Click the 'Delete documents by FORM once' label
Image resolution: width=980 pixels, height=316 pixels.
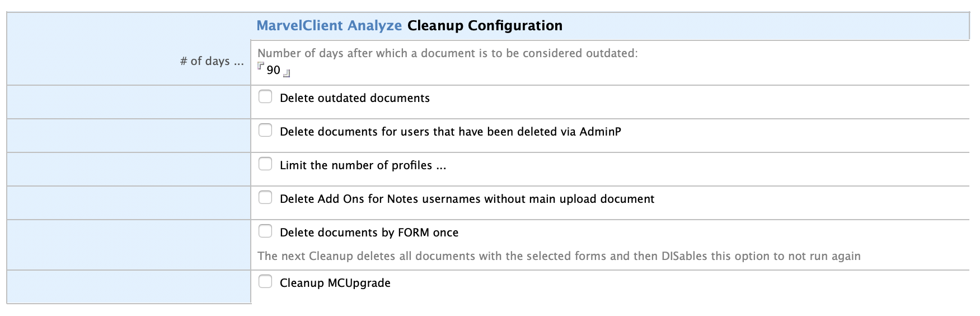click(x=369, y=233)
